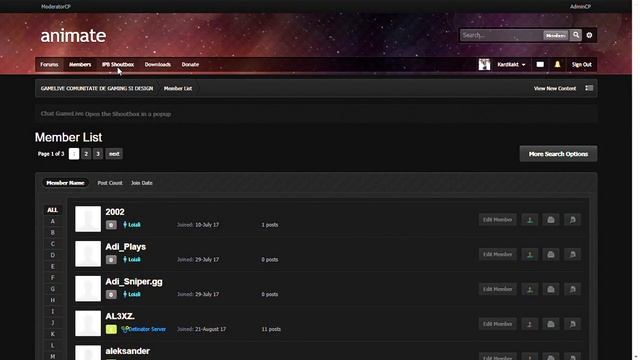The width and height of the screenshot is (640, 360).
Task: Click the find content icon for Adi_Sniper.gg
Action: (x=572, y=289)
